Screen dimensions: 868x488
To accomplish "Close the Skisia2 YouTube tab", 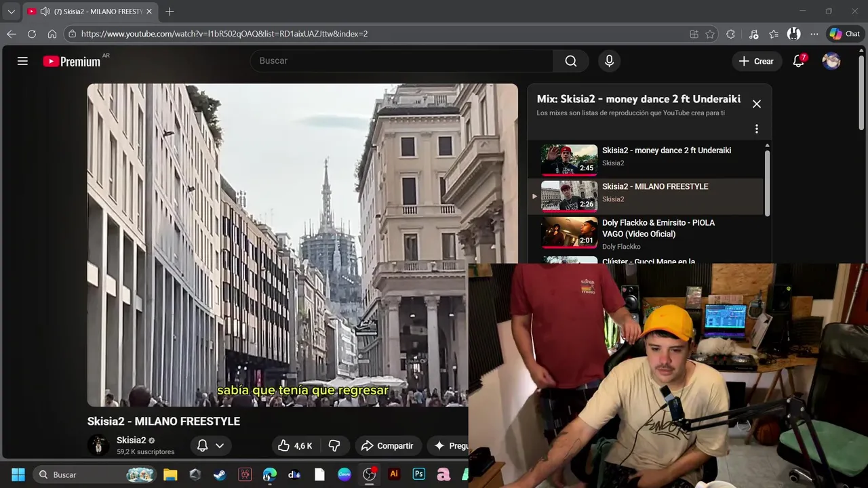I will (149, 12).
